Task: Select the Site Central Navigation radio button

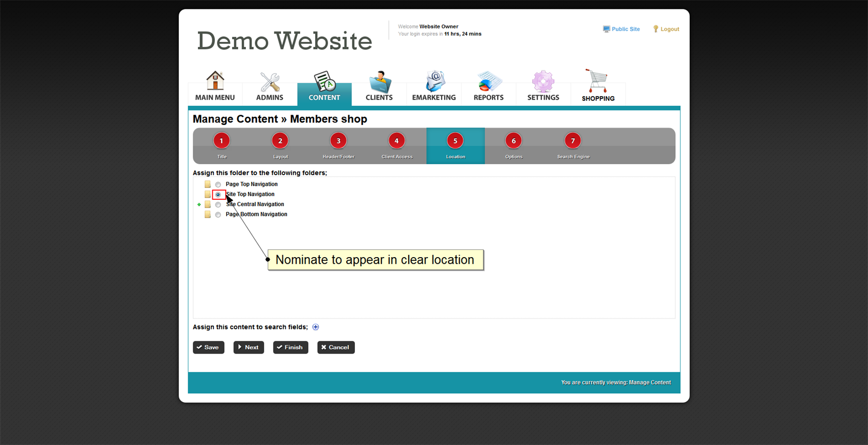Action: 218,204
